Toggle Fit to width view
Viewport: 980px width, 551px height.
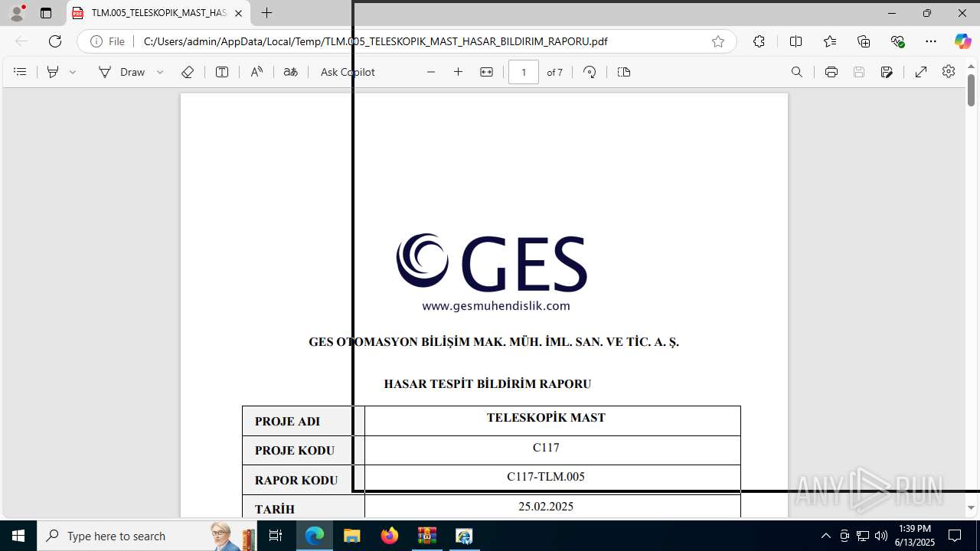[x=486, y=72]
